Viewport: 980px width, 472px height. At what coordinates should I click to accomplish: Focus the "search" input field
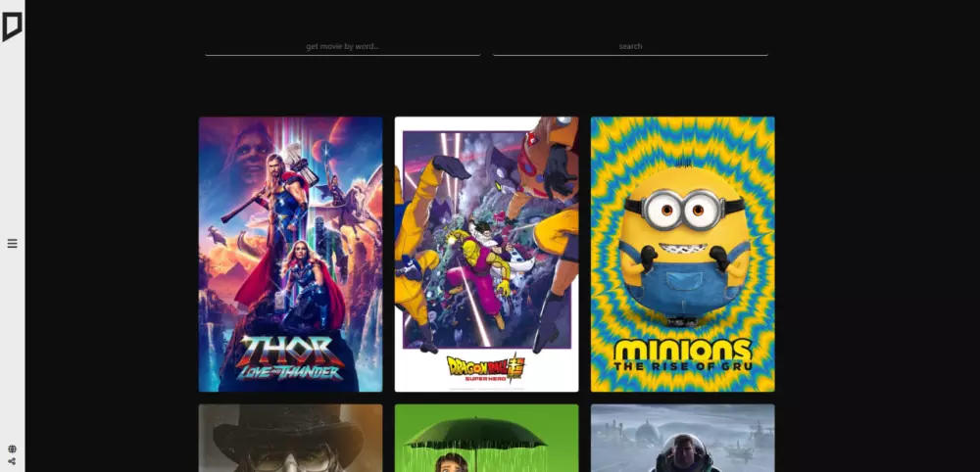630,46
